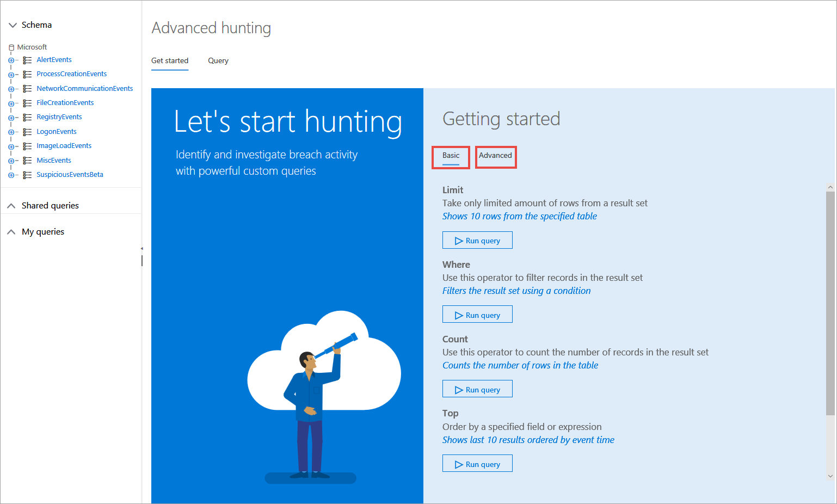This screenshot has width=837, height=504.
Task: Click the table icon beside SuspiciousEventsBeta
Action: [27, 175]
